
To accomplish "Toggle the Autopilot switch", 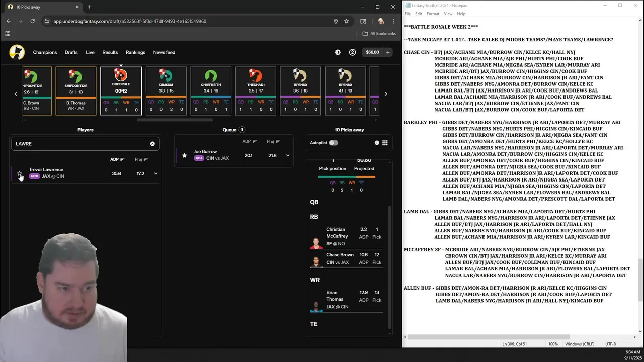I will (333, 143).
